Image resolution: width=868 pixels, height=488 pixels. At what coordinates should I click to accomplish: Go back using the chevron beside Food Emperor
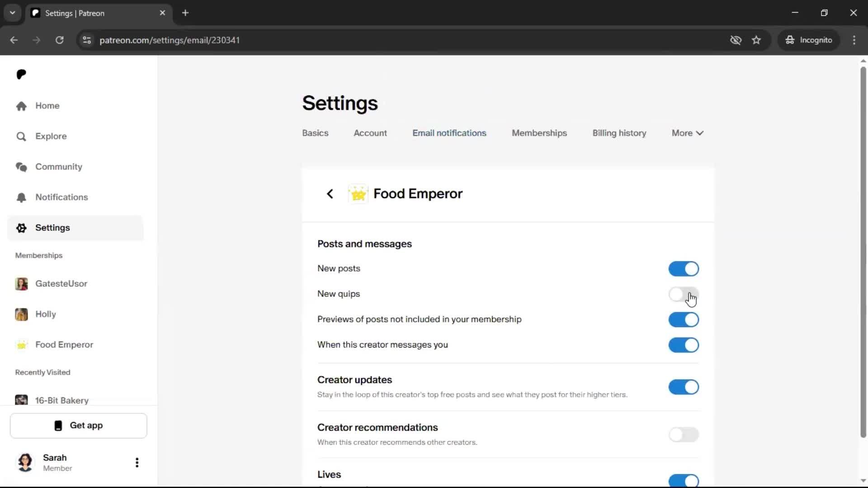click(x=330, y=194)
